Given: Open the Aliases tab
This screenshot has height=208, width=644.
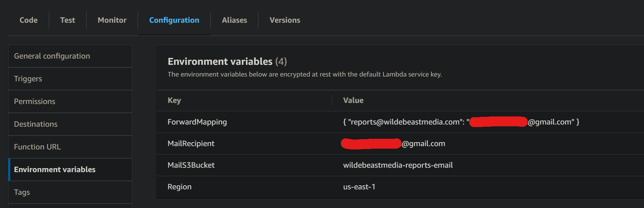Looking at the screenshot, I should click(234, 20).
